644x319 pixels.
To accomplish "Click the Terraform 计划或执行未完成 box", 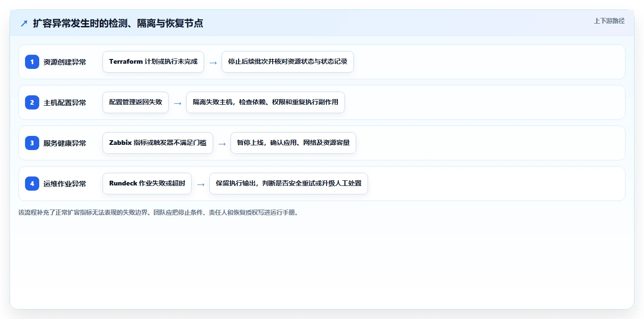I will [153, 62].
